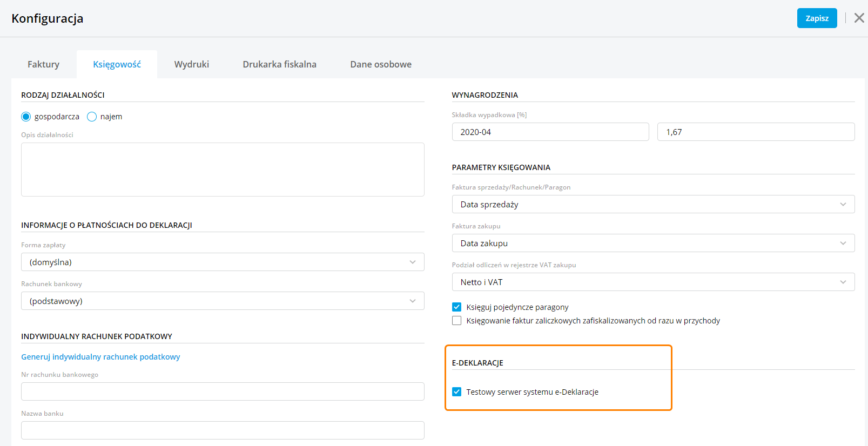Choose the najem activity type
The width and height of the screenshot is (868, 446).
(x=92, y=117)
